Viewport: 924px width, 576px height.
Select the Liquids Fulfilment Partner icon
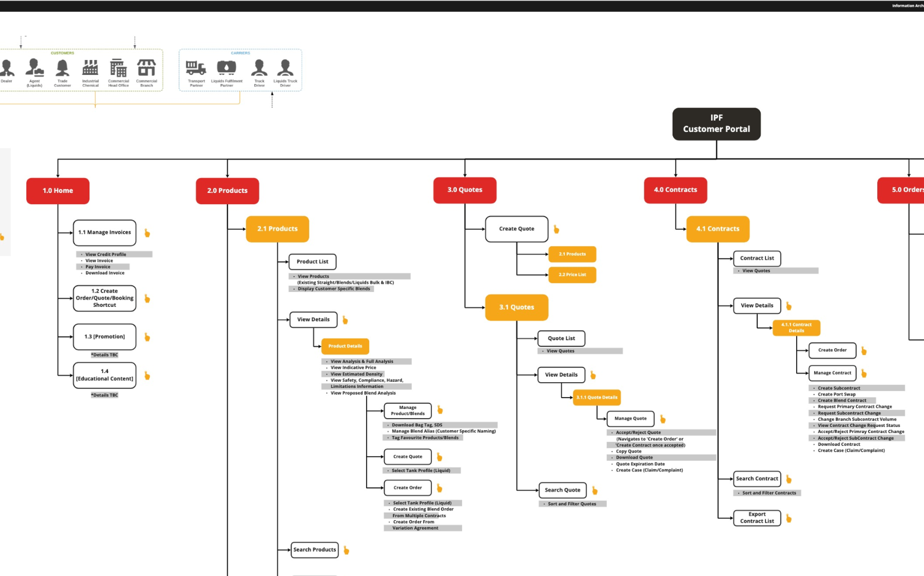point(227,67)
